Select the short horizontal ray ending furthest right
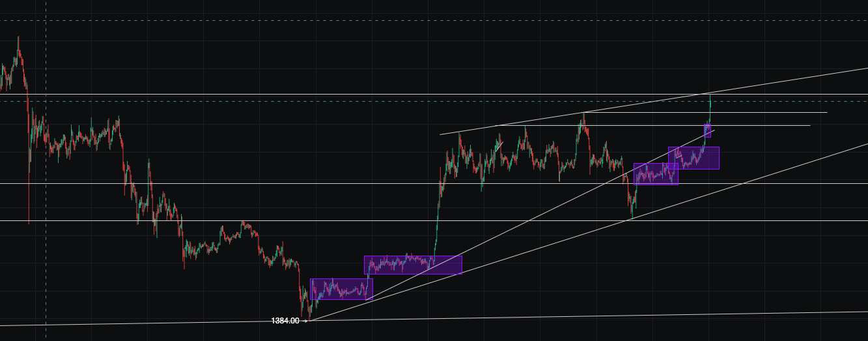Image resolution: width=868 pixels, height=341 pixels. click(x=781, y=113)
